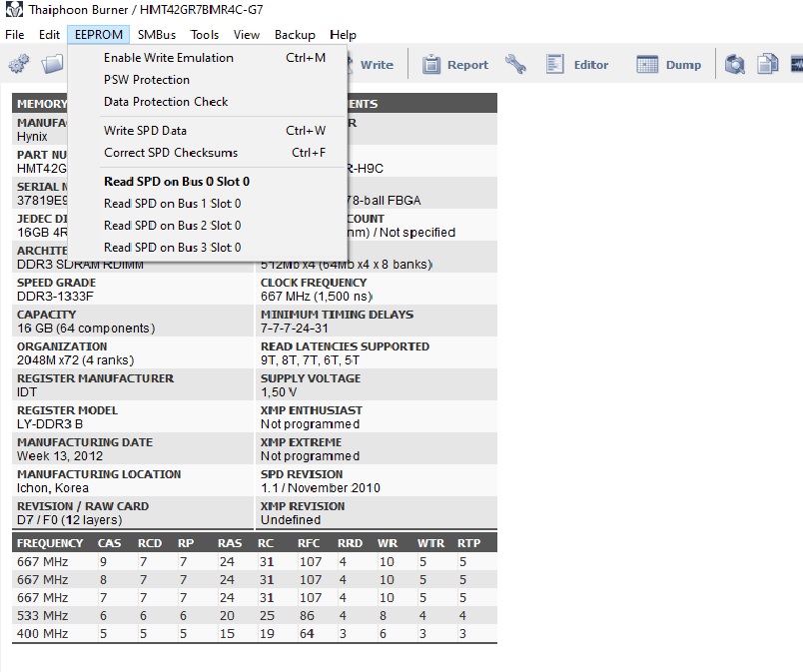Screen dimensions: 803x672
Task: Click the CAS column header
Action: tap(109, 543)
